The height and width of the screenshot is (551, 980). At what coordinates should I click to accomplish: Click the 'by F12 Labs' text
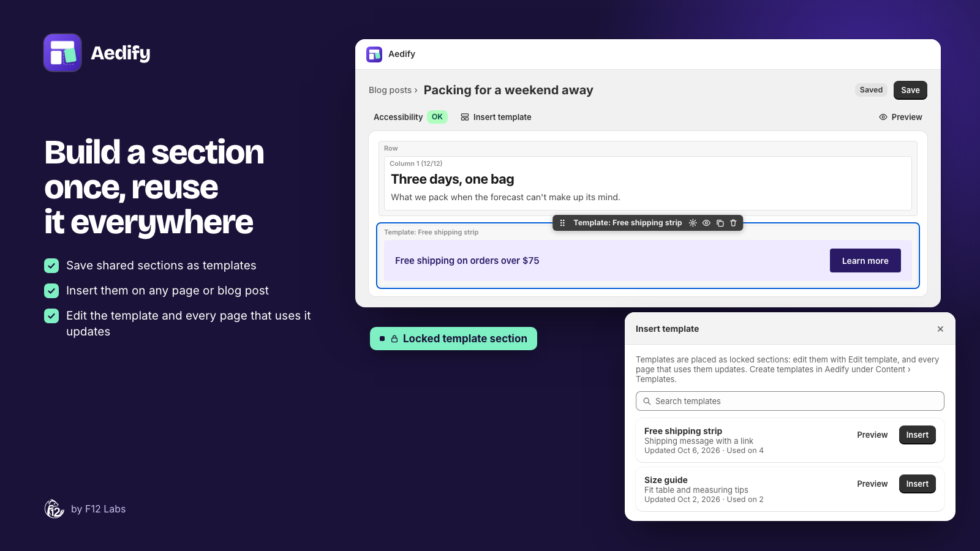98,509
